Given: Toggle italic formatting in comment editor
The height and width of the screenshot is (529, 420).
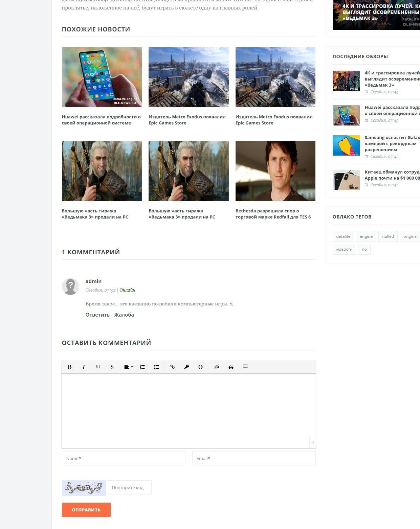Looking at the screenshot, I should click(84, 367).
